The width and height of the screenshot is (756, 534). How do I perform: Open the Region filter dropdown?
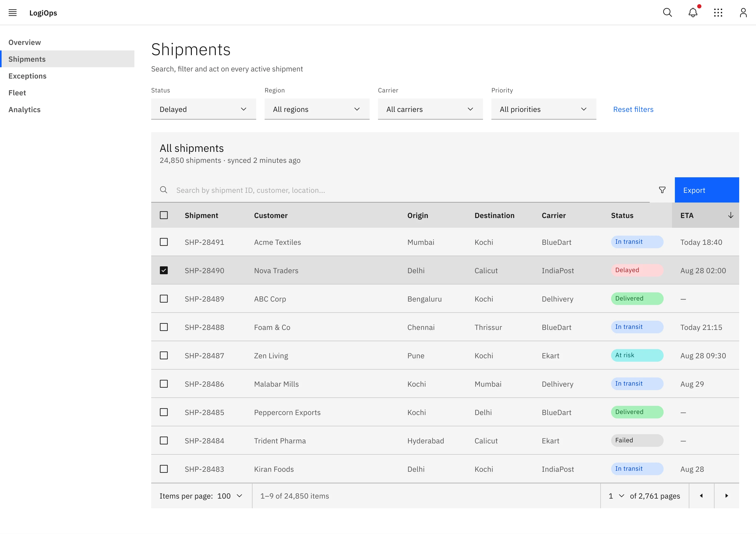tap(317, 109)
